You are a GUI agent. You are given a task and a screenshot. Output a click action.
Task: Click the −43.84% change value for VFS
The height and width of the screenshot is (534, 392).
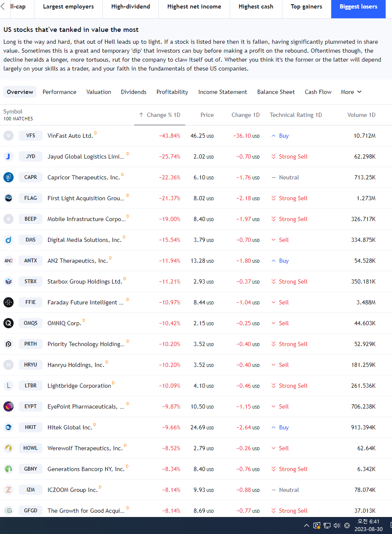coord(169,136)
